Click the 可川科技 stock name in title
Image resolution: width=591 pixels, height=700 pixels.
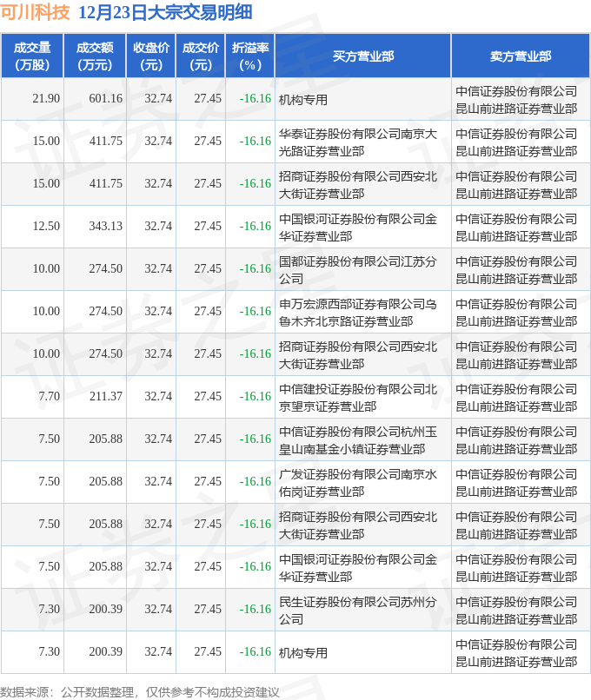click(x=36, y=13)
